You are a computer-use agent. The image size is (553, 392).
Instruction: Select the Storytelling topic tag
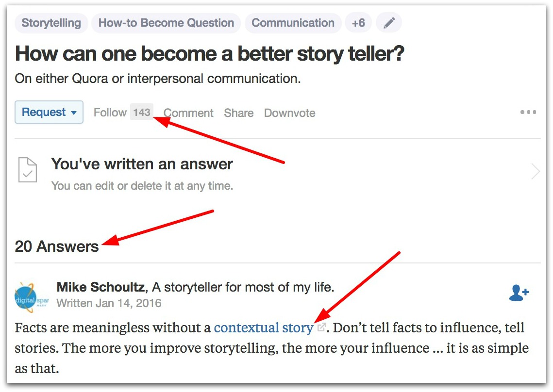51,23
